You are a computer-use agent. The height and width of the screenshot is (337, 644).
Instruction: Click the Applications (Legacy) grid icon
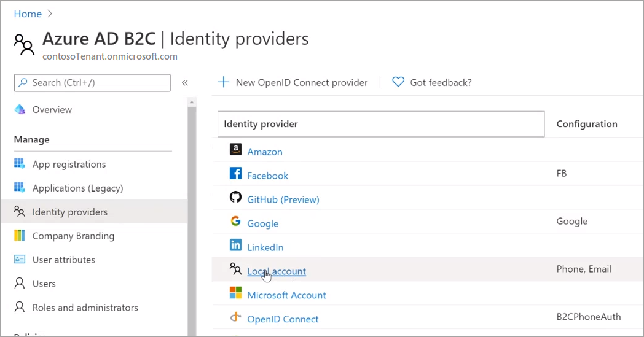[19, 187]
